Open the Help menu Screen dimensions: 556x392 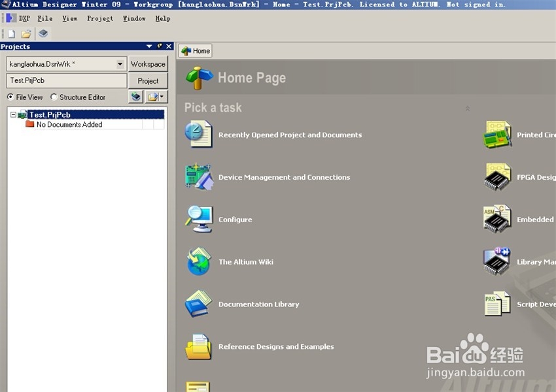tap(163, 18)
